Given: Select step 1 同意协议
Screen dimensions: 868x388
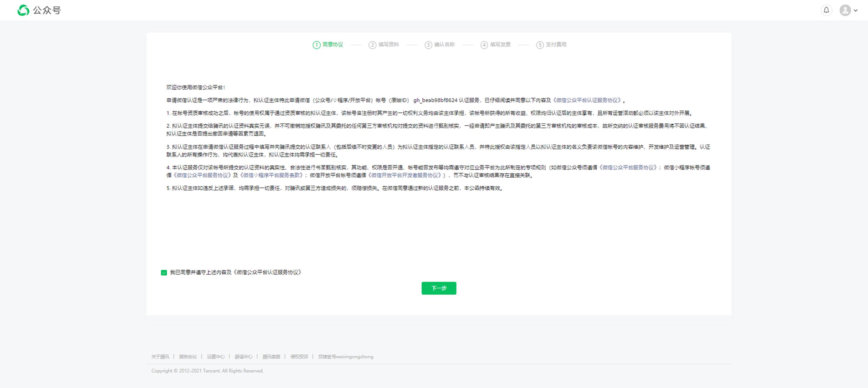Looking at the screenshot, I should click(328, 45).
